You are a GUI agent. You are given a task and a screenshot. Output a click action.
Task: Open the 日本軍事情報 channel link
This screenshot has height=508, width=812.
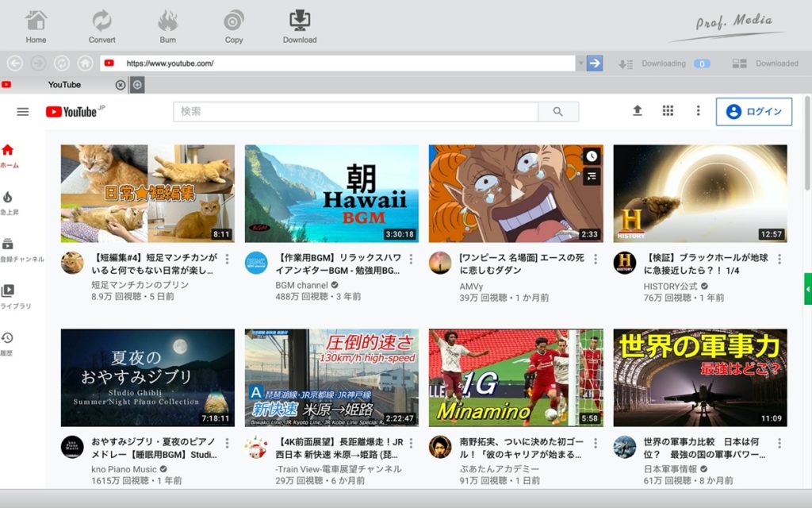pos(670,469)
